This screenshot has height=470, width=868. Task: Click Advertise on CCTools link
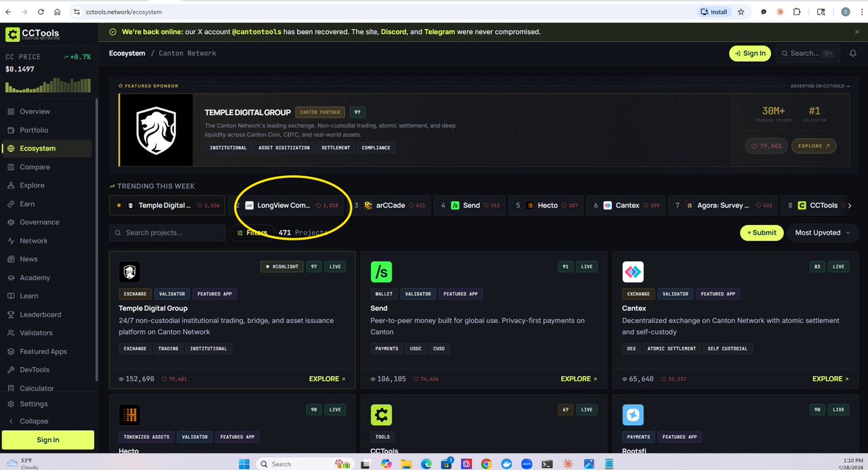819,85
